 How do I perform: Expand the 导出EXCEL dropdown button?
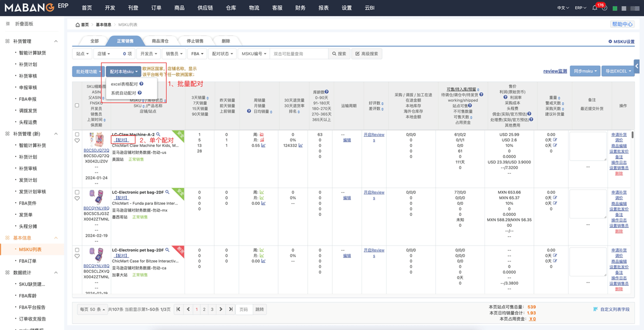[617, 71]
